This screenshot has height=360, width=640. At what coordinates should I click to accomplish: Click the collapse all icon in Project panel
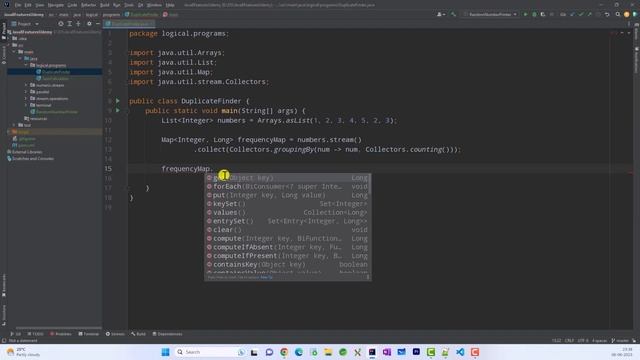click(78, 24)
